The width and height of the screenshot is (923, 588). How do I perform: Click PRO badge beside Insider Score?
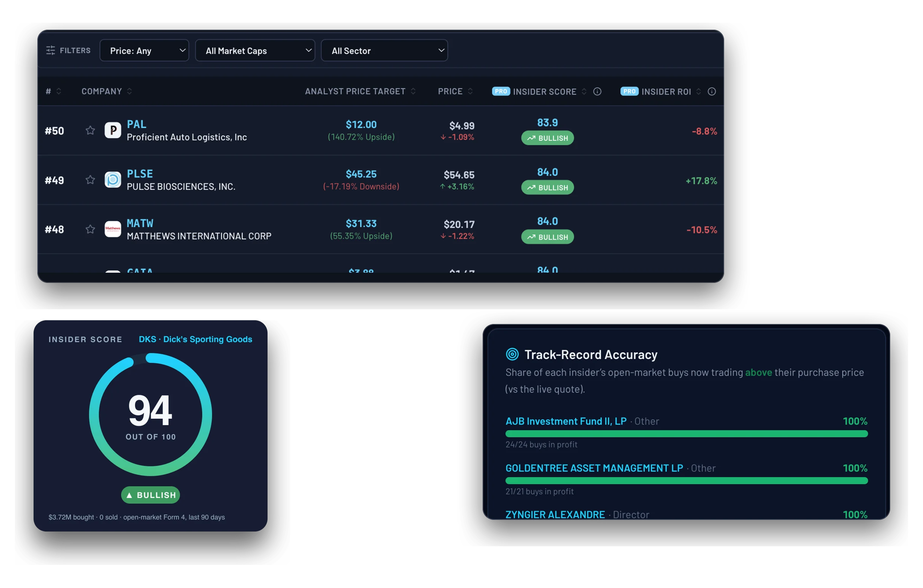pos(501,91)
